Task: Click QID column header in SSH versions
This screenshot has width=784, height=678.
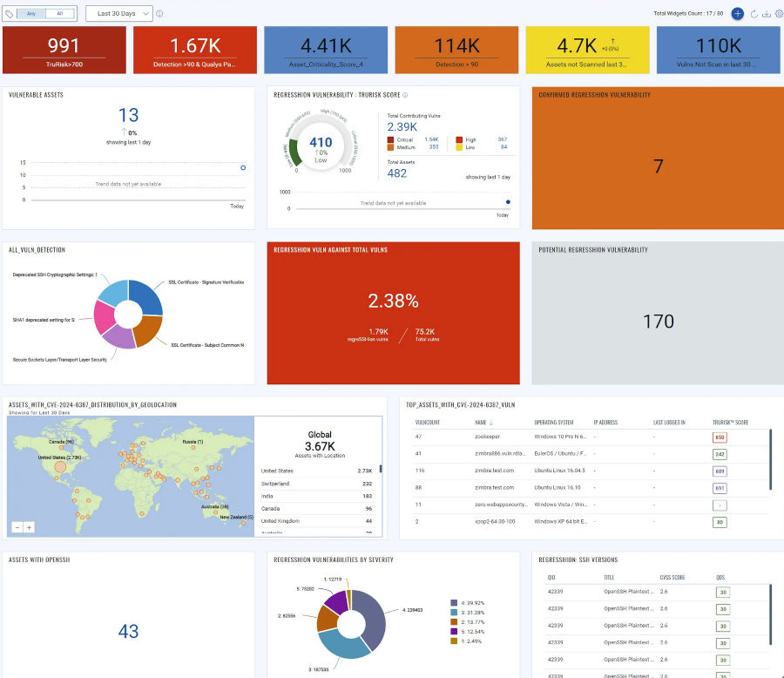Action: tap(551, 578)
